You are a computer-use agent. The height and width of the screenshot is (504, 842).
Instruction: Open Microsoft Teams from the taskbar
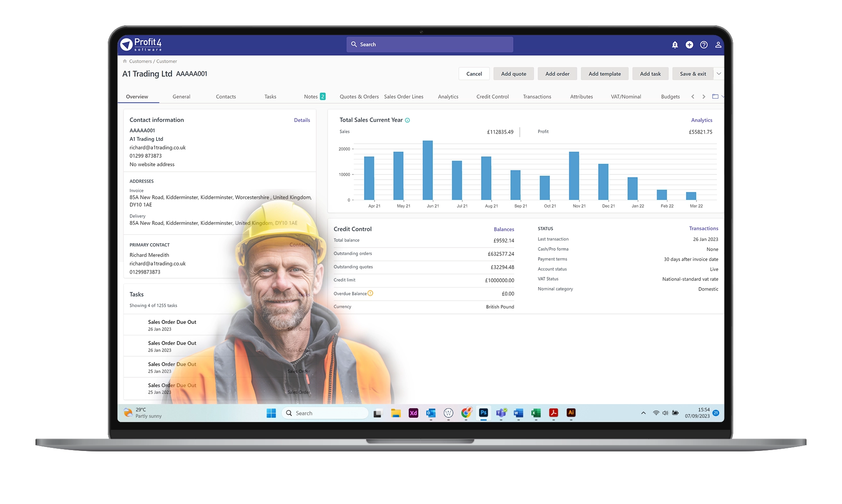(x=501, y=413)
